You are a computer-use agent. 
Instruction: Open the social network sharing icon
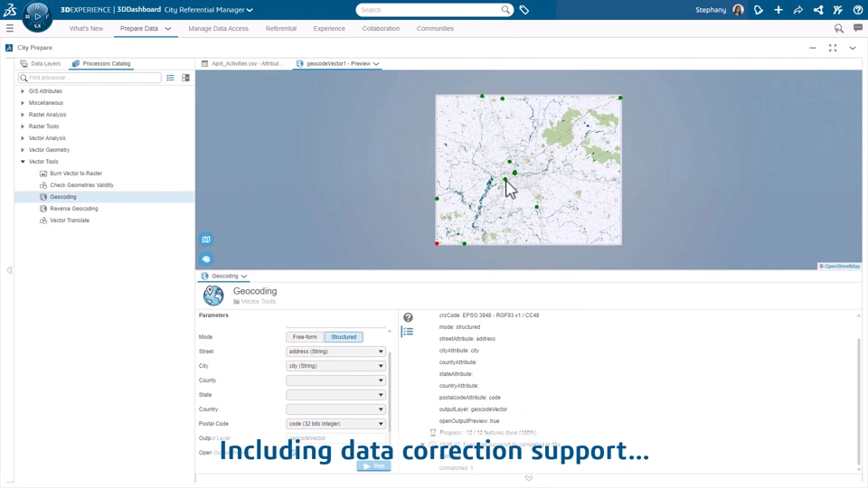818,10
